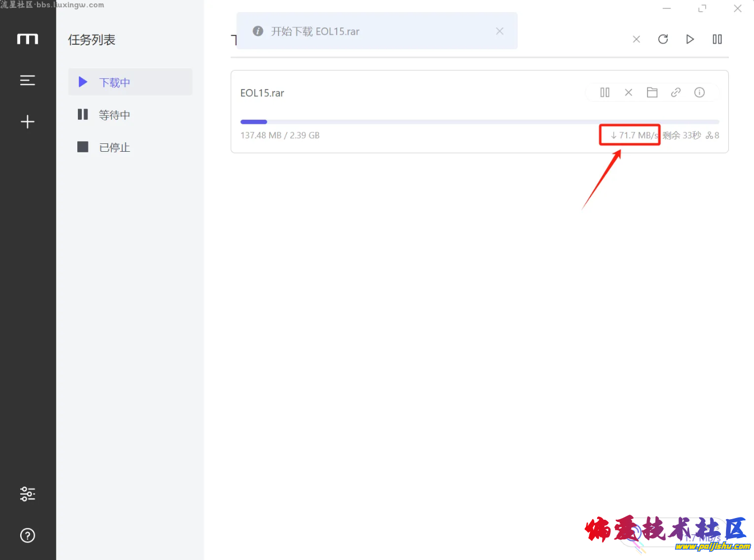Viewport: 754px width, 560px height.
Task: Show EOL15.rar task info details
Action: pos(699,92)
